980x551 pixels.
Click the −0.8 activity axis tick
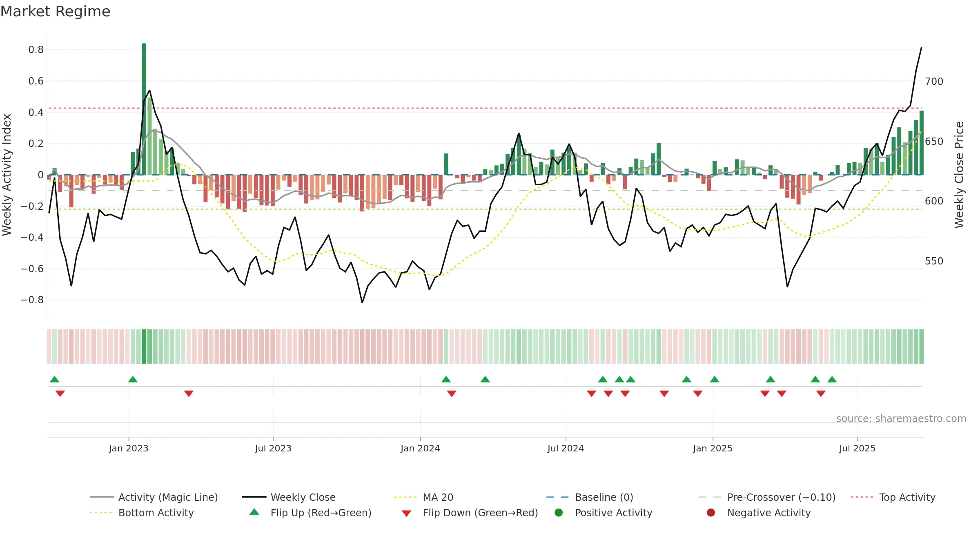pyautogui.click(x=32, y=300)
